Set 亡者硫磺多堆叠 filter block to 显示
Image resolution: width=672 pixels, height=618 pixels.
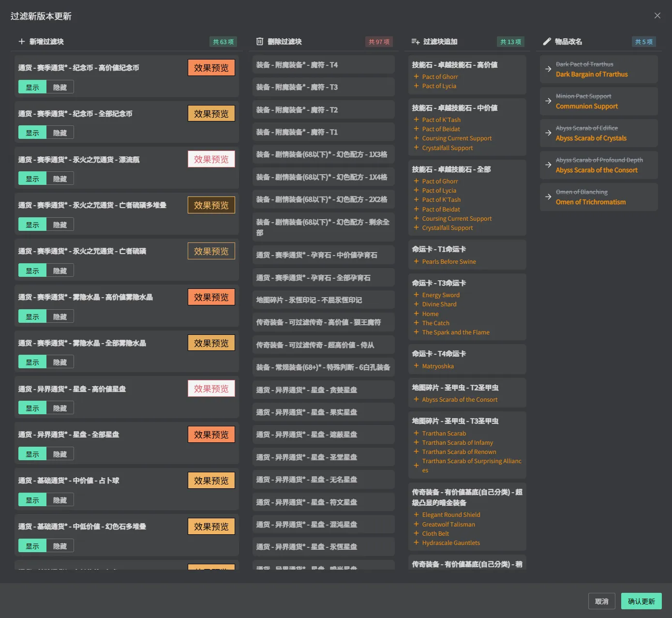(32, 225)
